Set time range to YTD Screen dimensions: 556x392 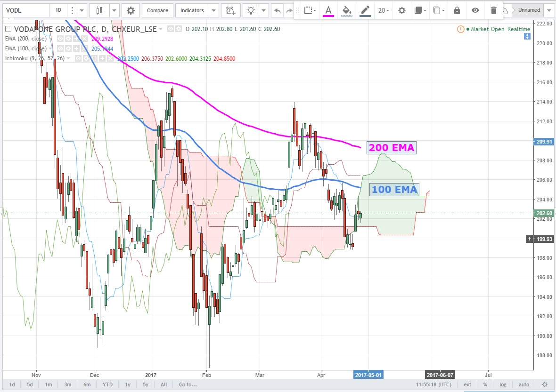pos(107,384)
